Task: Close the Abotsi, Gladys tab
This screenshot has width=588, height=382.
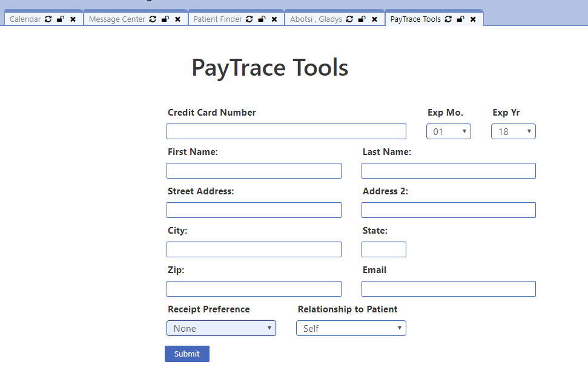Action: [x=375, y=19]
